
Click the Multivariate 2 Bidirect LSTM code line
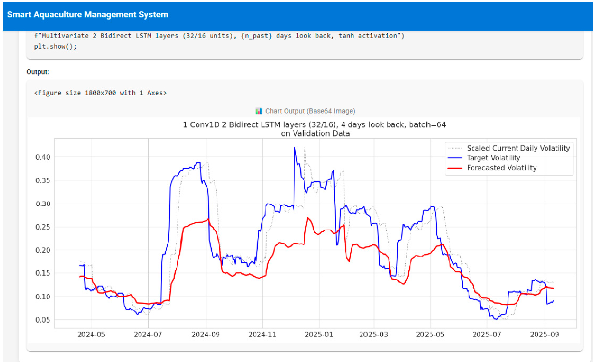(219, 36)
